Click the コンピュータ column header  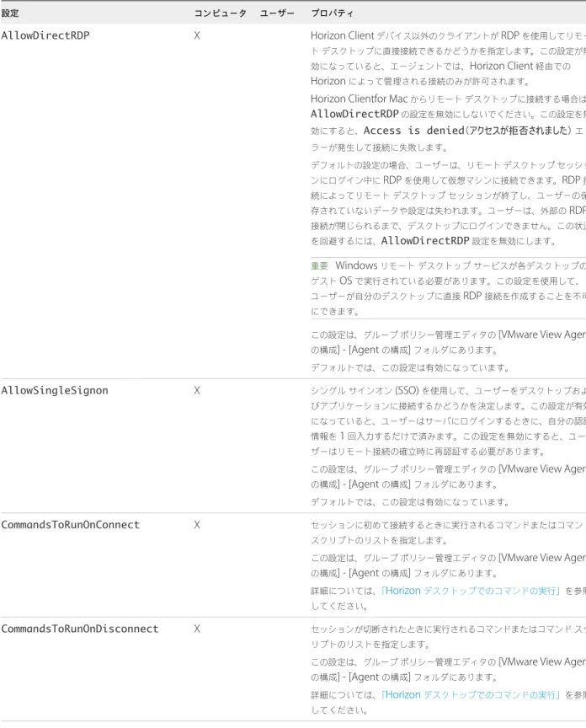pyautogui.click(x=220, y=13)
